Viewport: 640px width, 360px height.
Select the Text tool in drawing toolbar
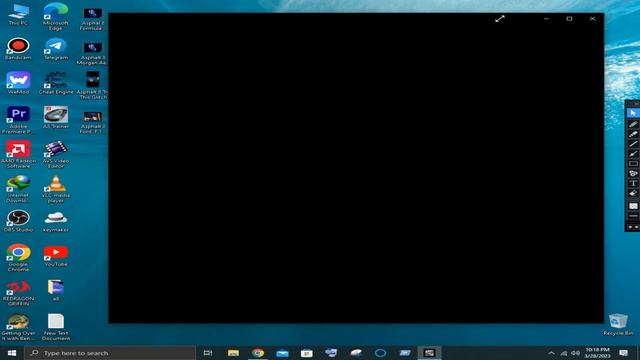point(633,183)
